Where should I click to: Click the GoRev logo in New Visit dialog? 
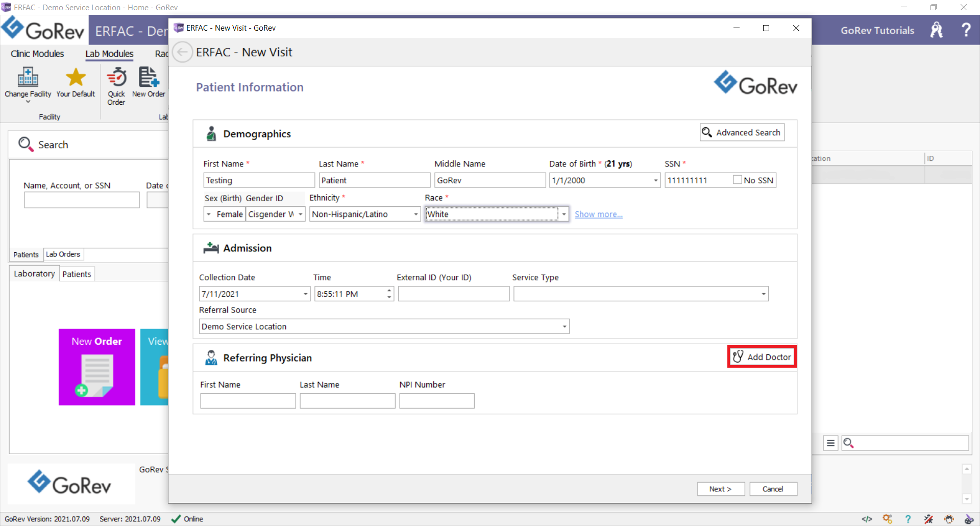755,83
